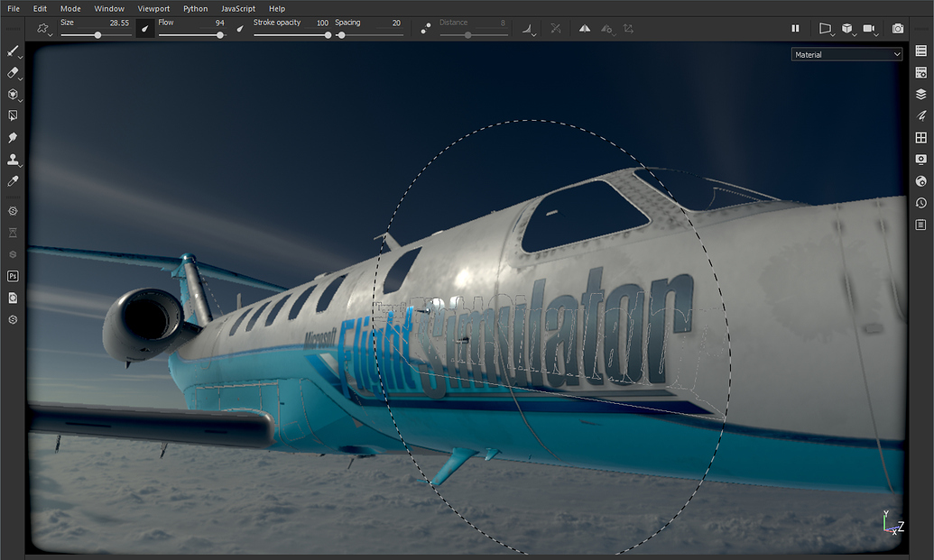
Task: Open the Layers panel icon
Action: [x=920, y=93]
